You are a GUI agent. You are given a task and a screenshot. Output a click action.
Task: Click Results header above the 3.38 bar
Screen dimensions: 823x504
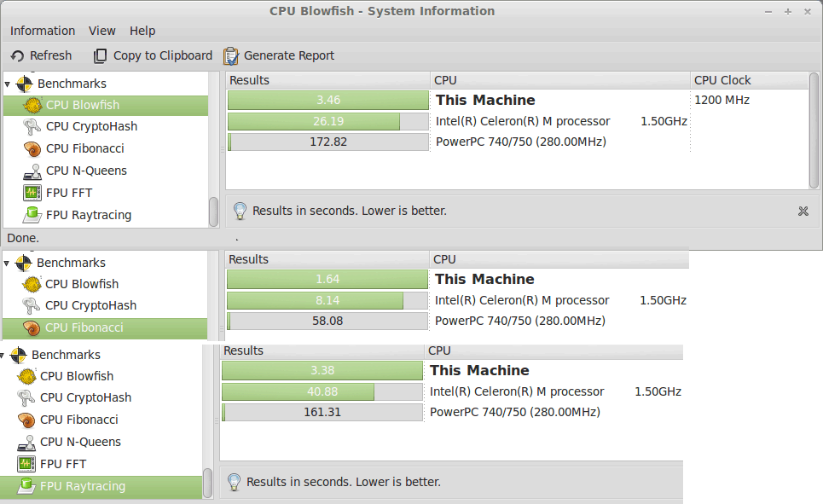point(322,350)
